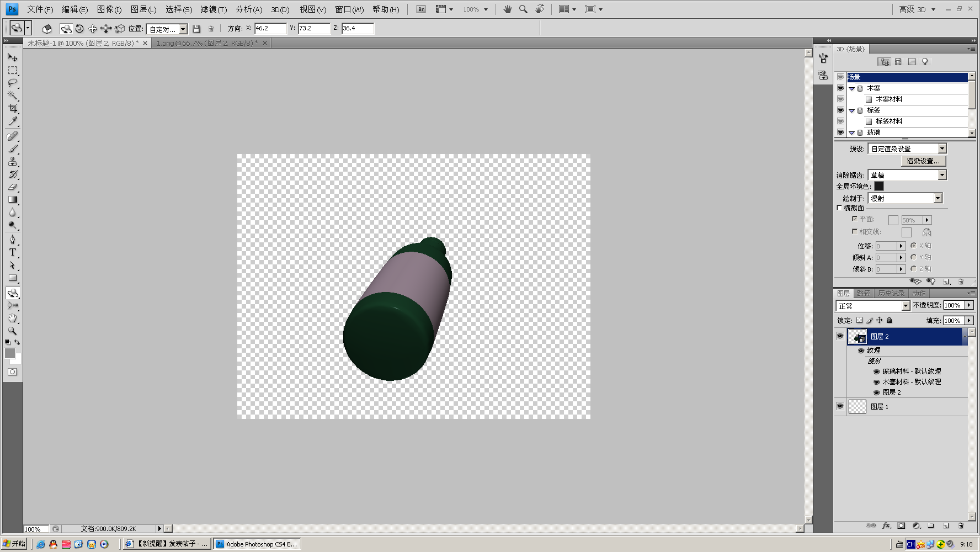Toggle 纹理 visibility eye under 图层 2
Viewport: 980px width, 552px height.
click(x=861, y=351)
